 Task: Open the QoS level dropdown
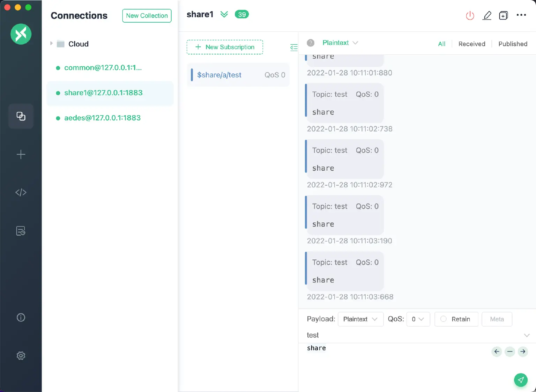418,319
